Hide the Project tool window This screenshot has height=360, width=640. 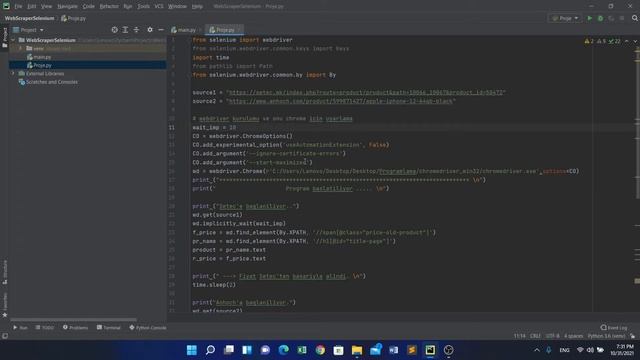161,30
